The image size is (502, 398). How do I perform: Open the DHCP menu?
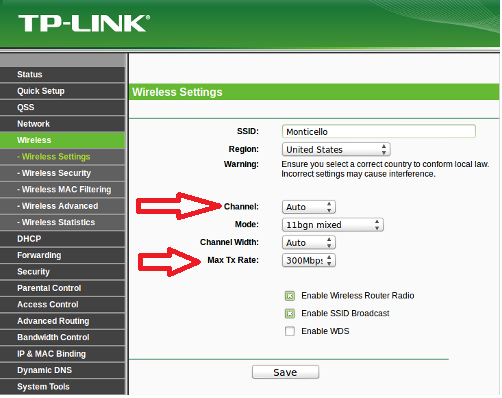63,239
